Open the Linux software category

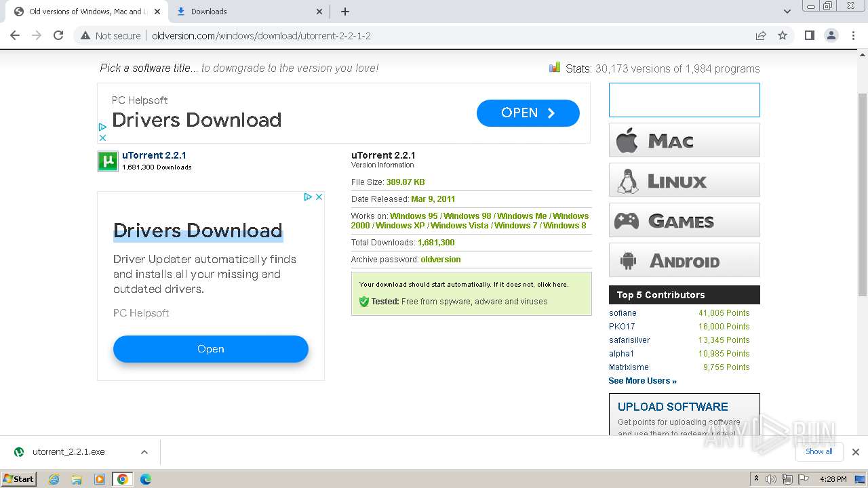pyautogui.click(x=684, y=180)
